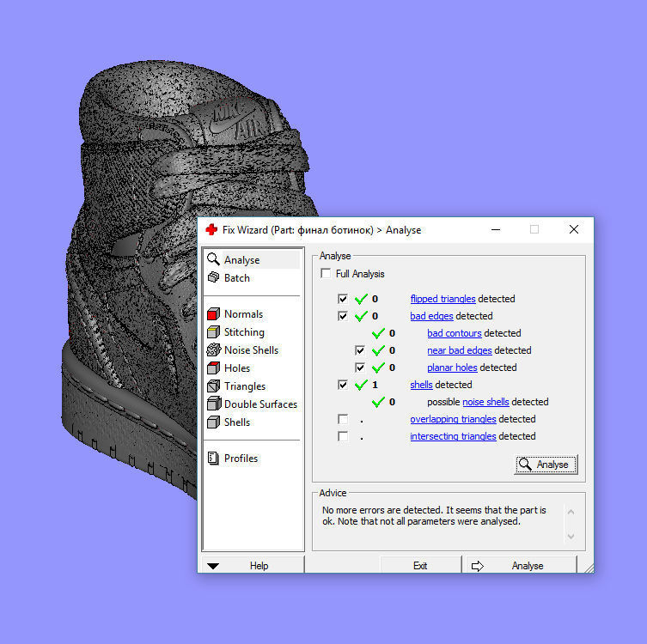
Task: Click the Triangles cube icon
Action: 213,386
